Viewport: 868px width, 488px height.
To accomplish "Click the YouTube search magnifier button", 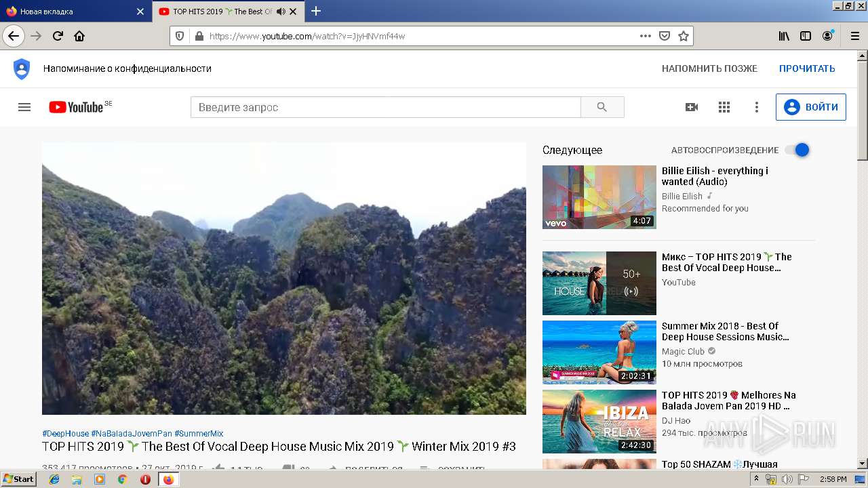I will [602, 107].
